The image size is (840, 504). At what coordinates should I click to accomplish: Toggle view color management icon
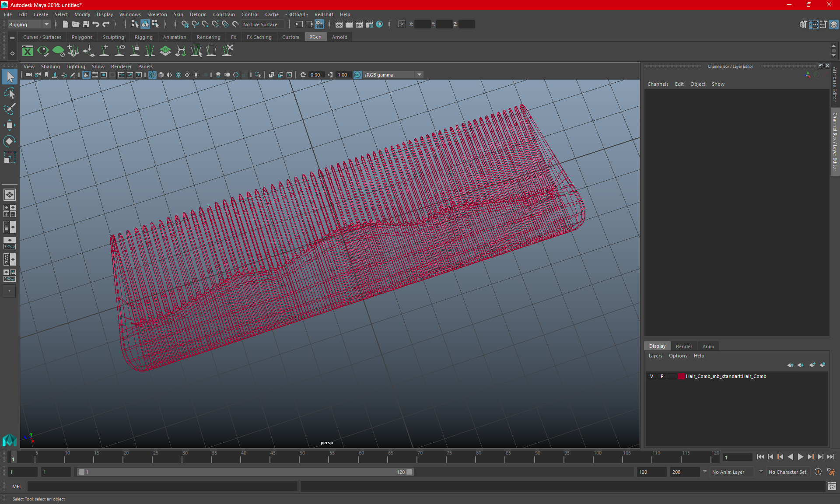click(357, 75)
